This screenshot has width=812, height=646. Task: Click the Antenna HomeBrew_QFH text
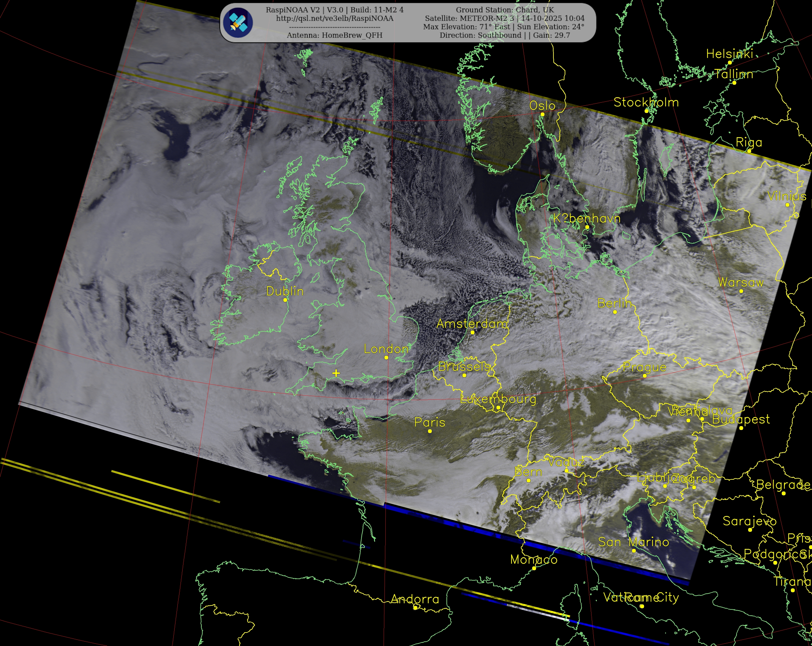coord(334,35)
